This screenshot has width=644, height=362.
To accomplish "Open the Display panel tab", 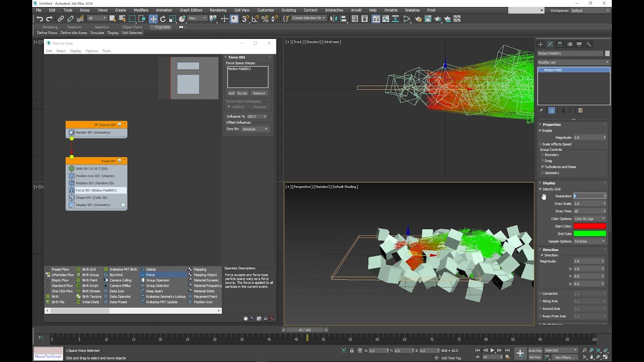I will click(579, 44).
